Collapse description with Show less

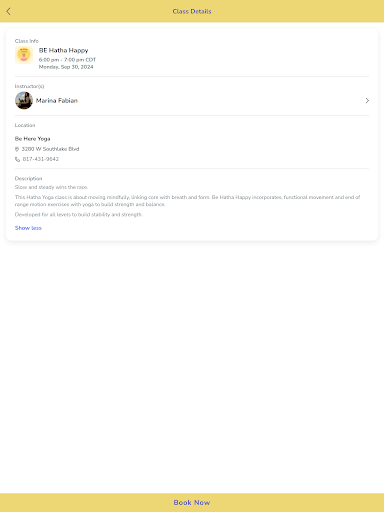point(28,228)
